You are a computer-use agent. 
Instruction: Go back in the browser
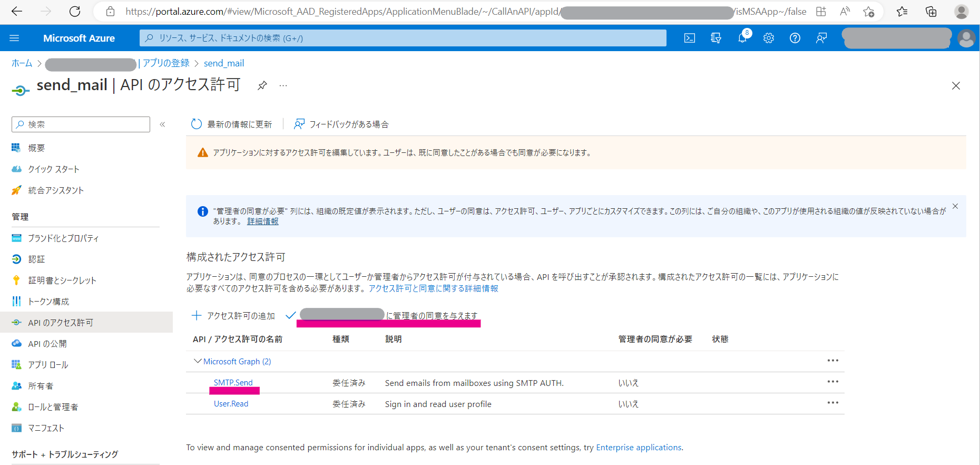coord(17,12)
